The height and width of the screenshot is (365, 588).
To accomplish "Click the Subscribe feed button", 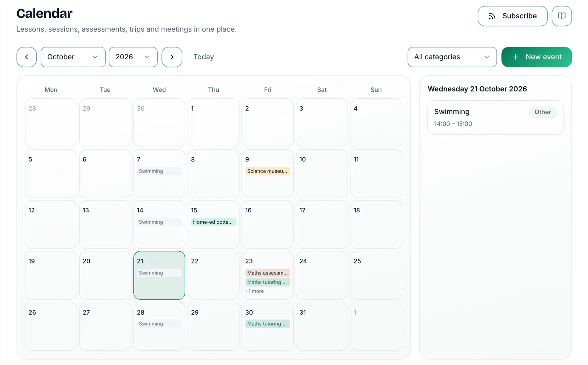I will [512, 16].
